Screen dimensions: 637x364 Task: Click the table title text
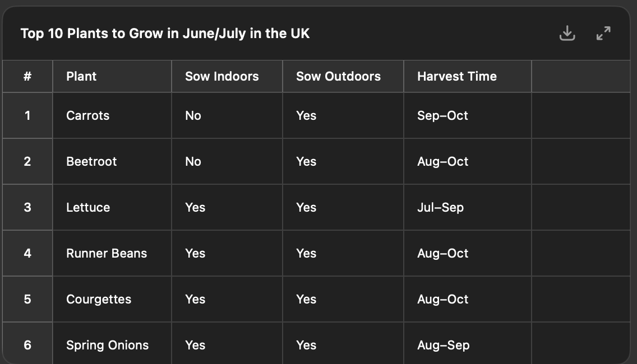pos(165,34)
